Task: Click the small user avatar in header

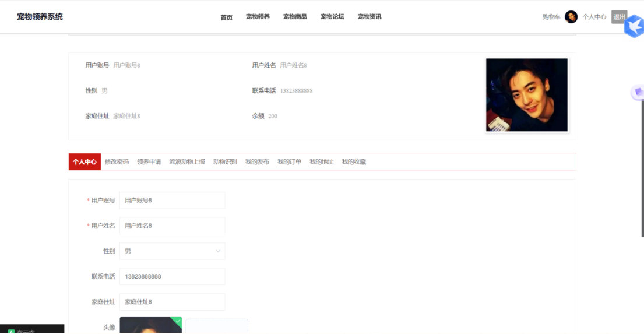Action: pyautogui.click(x=571, y=17)
